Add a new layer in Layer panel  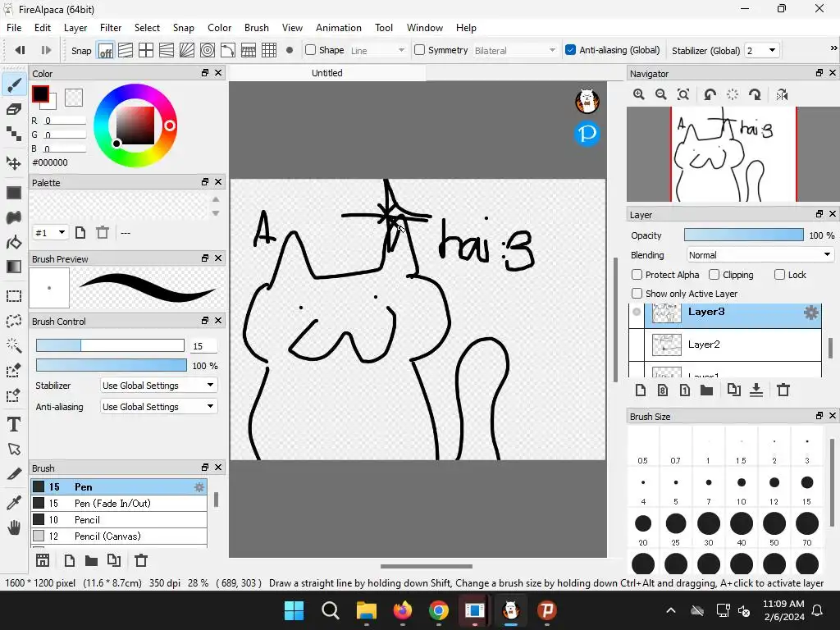[x=641, y=390]
